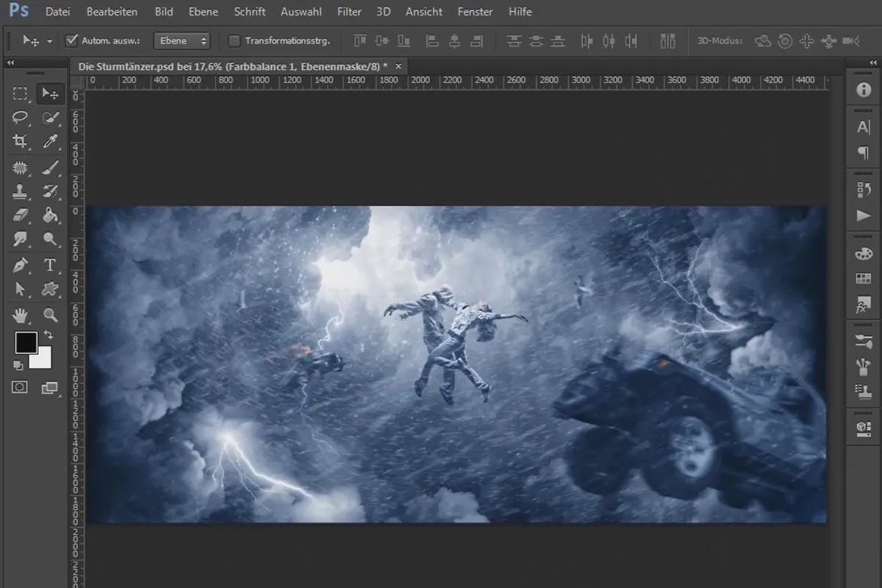The width and height of the screenshot is (882, 588).
Task: Open the Ebene auto-select dropdown
Action: coord(182,40)
